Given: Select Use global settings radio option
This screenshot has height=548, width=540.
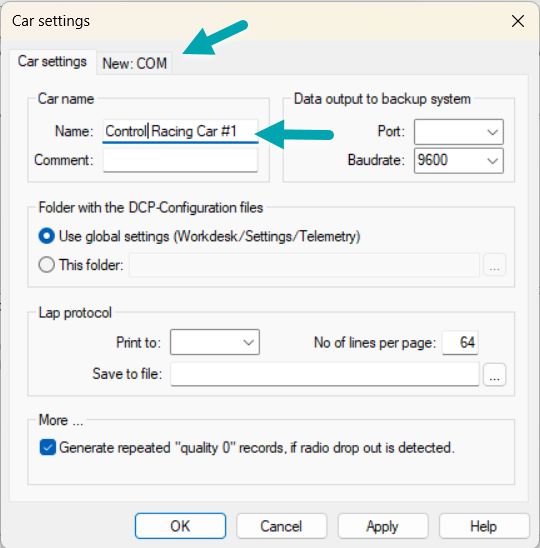Looking at the screenshot, I should pyautogui.click(x=46, y=236).
